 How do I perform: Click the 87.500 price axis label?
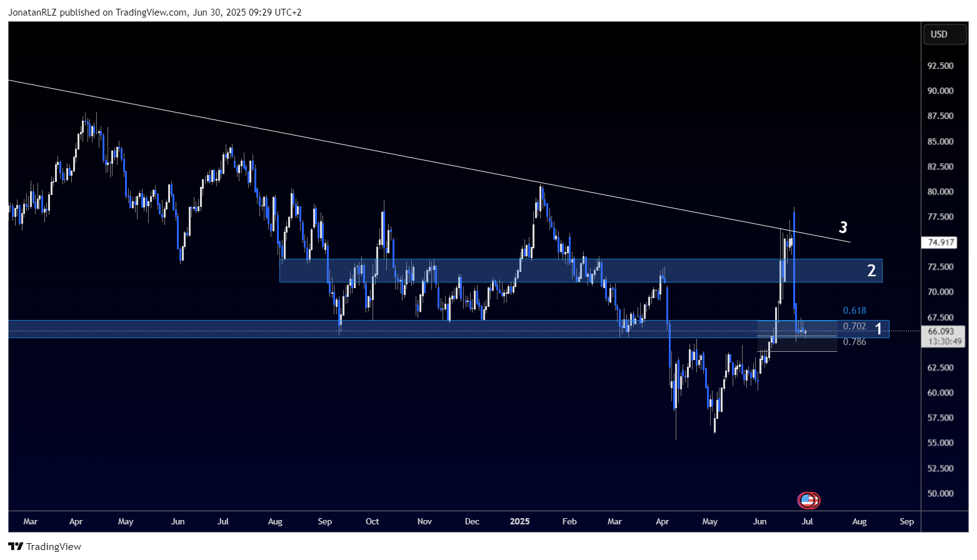pos(940,116)
